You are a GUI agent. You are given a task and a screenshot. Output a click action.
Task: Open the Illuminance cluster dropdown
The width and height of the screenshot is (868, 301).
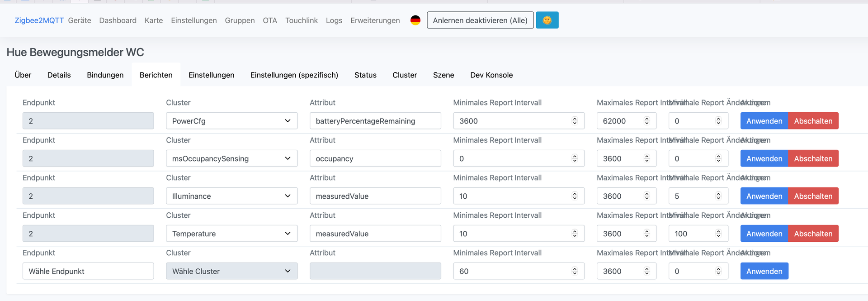click(231, 196)
